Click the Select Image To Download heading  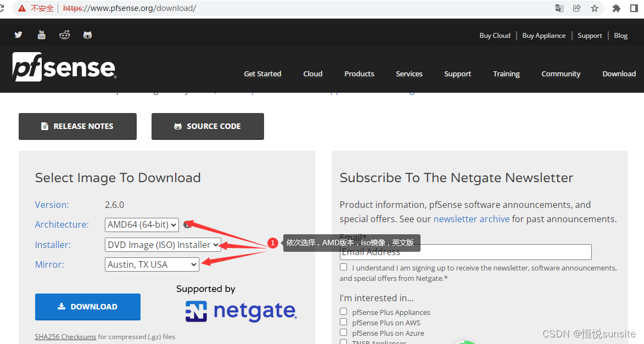click(x=118, y=178)
